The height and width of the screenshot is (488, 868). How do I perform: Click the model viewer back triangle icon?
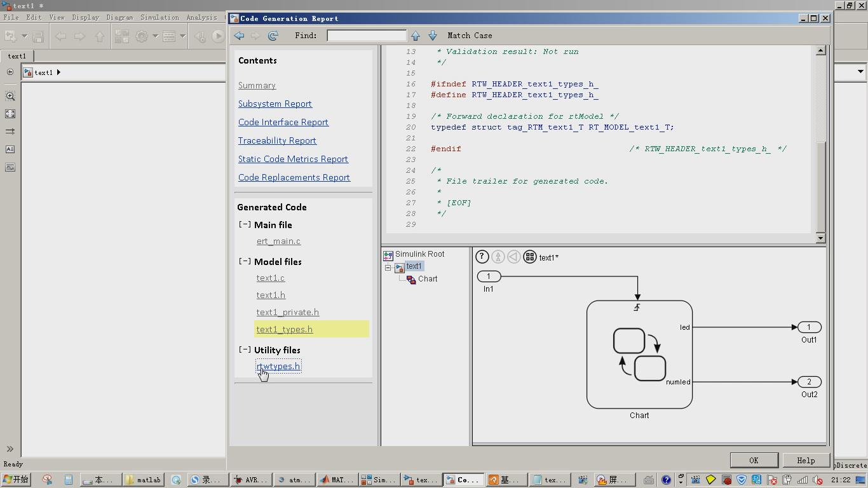click(513, 257)
